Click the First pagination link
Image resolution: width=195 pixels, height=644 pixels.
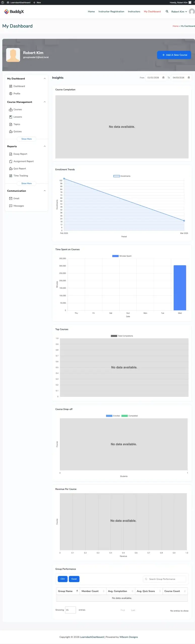pyautogui.click(x=123, y=610)
